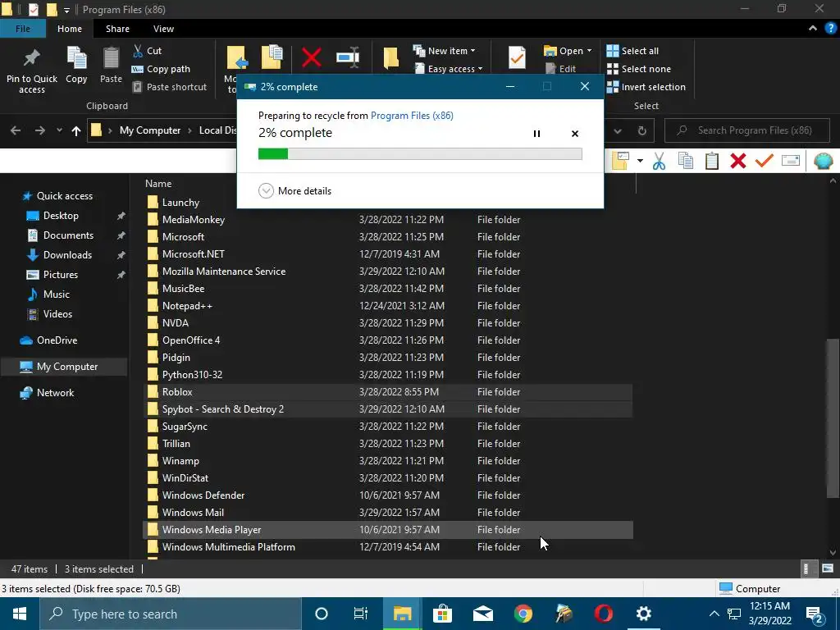Open Microsoft Store from the taskbar
This screenshot has width=840, height=630.
[442, 614]
